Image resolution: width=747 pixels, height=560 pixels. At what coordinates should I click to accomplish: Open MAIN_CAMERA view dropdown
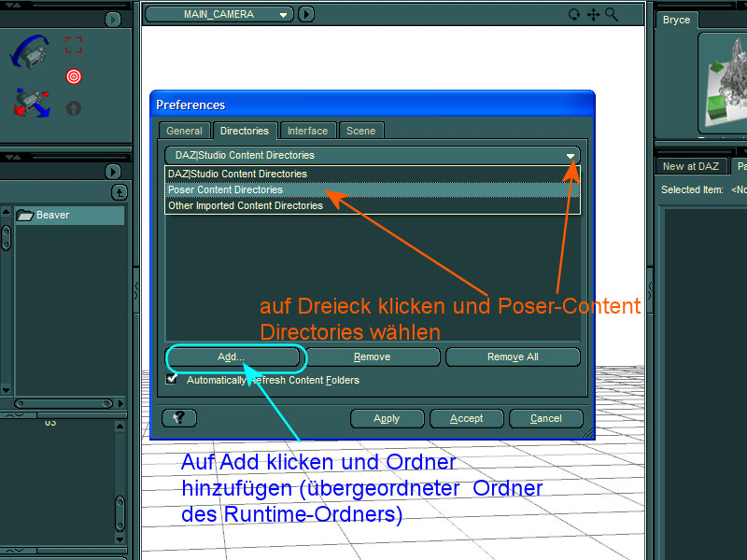pyautogui.click(x=219, y=14)
